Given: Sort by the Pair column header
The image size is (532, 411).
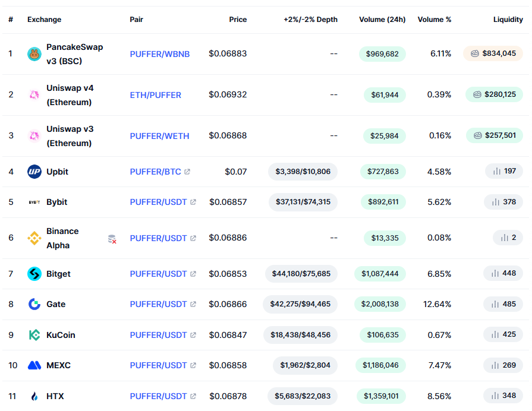Looking at the screenshot, I should click(136, 20).
